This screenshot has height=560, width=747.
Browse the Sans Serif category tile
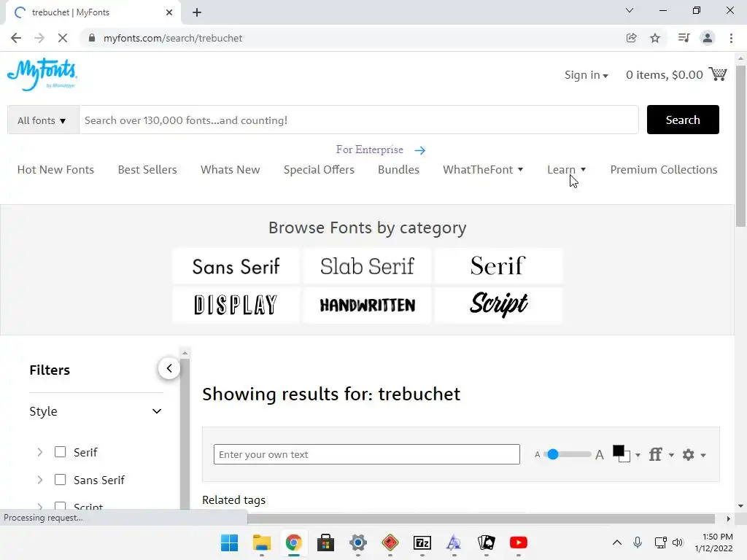(236, 266)
